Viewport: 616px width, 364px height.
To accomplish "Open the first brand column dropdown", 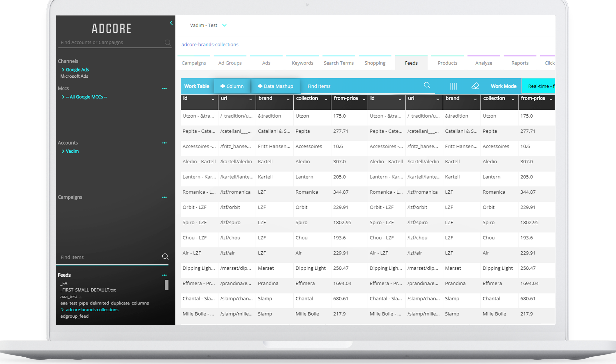I will pyautogui.click(x=288, y=99).
